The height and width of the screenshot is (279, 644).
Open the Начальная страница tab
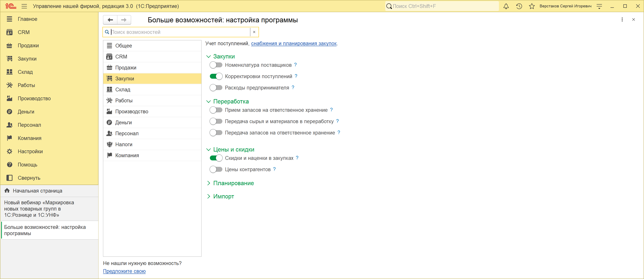click(49, 191)
